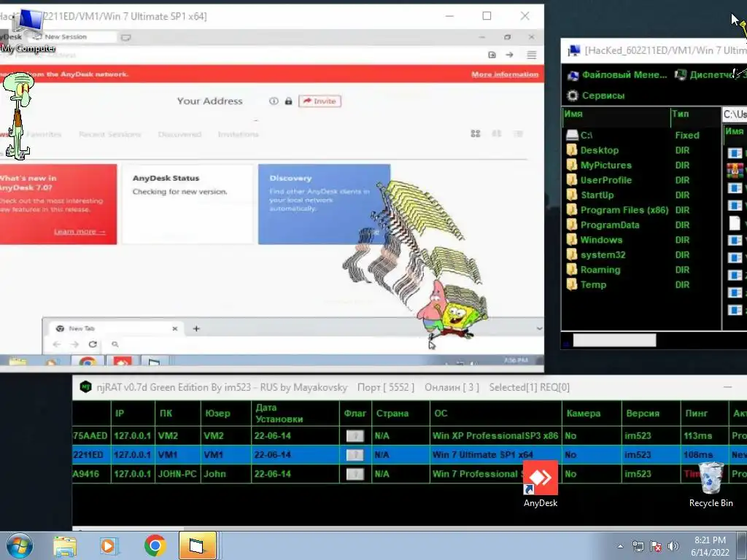Open the AnyDesk desktop shortcut
The width and height of the screenshot is (747, 560).
[x=541, y=483]
